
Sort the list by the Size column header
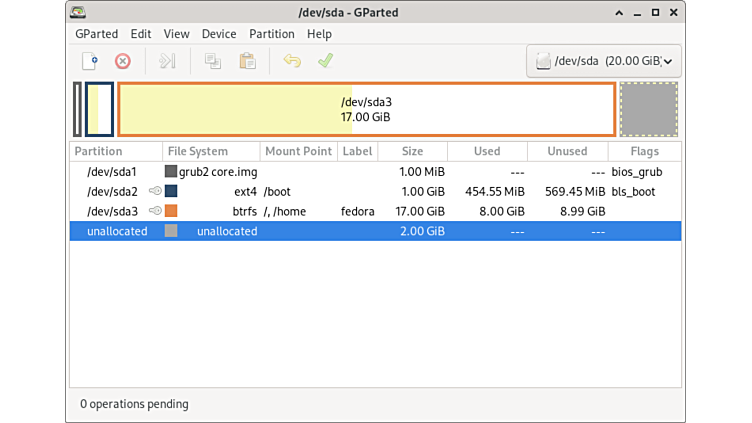click(x=412, y=151)
